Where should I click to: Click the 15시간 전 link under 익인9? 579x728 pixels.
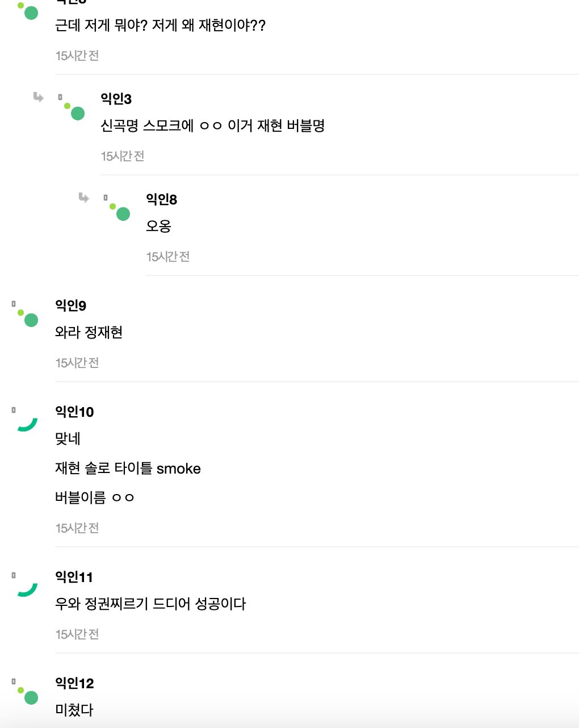click(77, 362)
